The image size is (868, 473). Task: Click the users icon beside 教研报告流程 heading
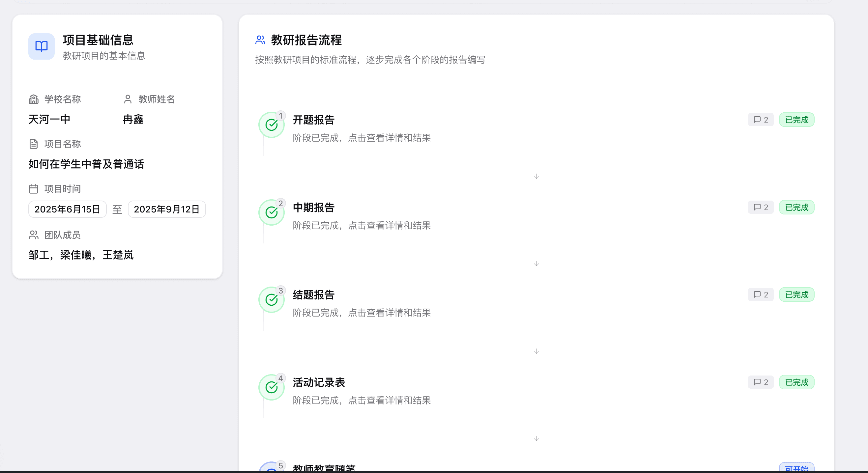point(260,40)
